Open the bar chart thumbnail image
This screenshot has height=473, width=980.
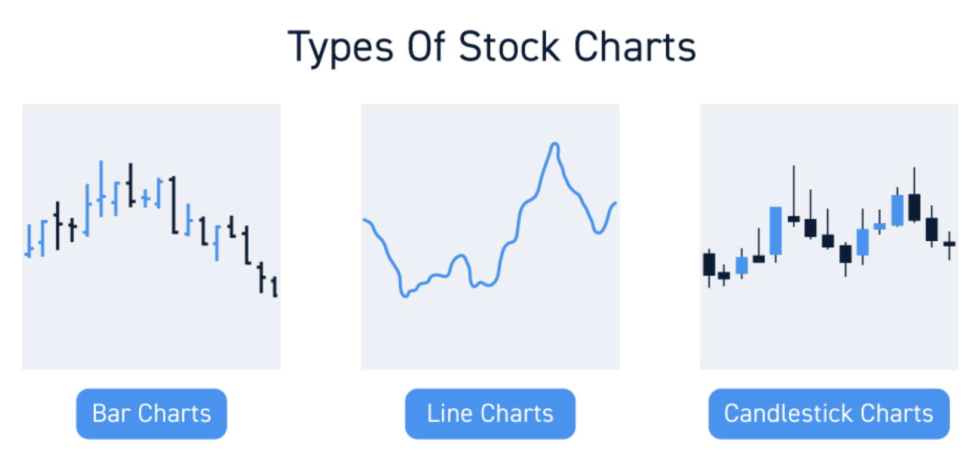[151, 236]
